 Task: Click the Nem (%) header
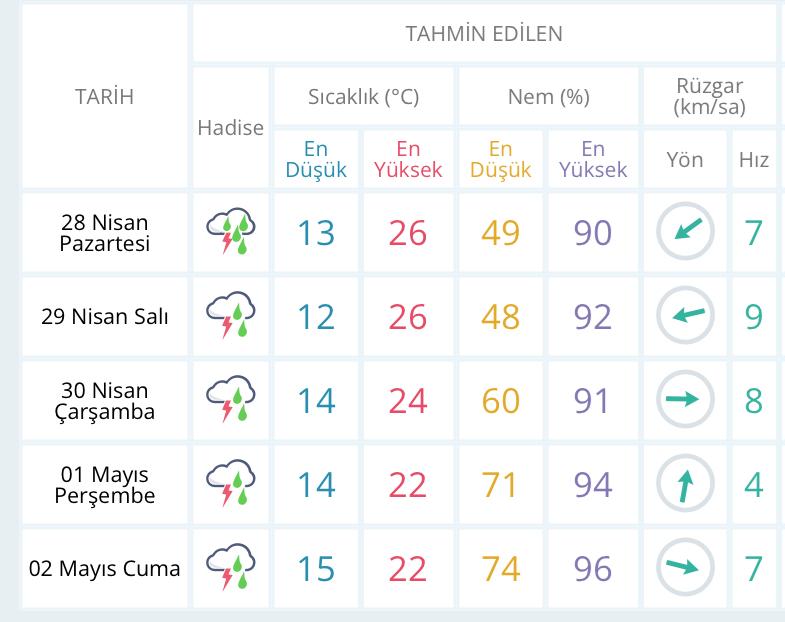548,97
